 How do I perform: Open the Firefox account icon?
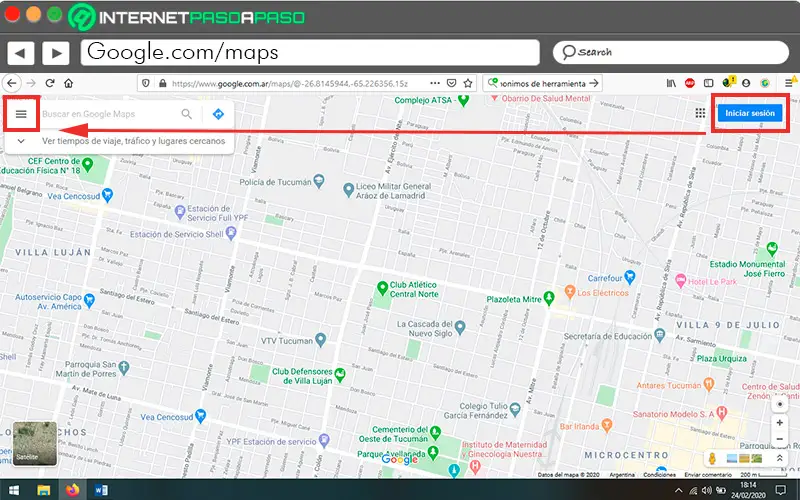click(746, 83)
